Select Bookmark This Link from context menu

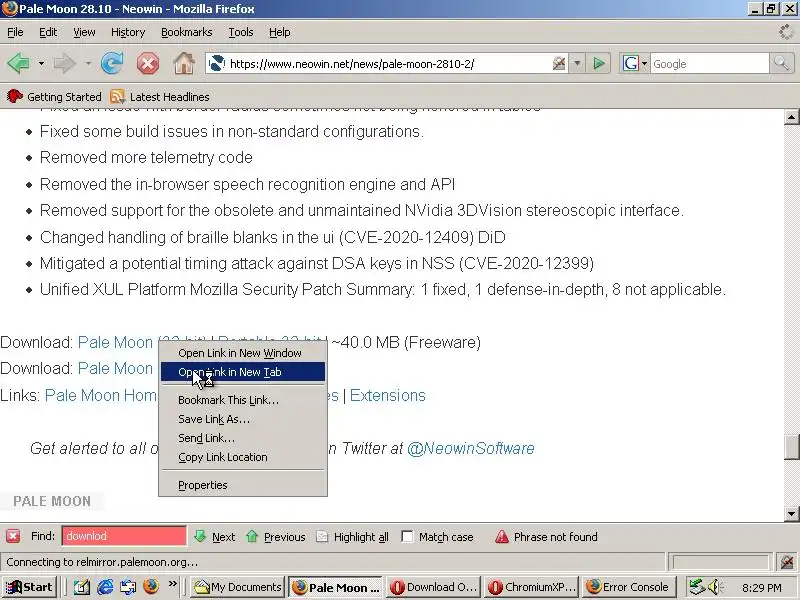click(x=243, y=400)
